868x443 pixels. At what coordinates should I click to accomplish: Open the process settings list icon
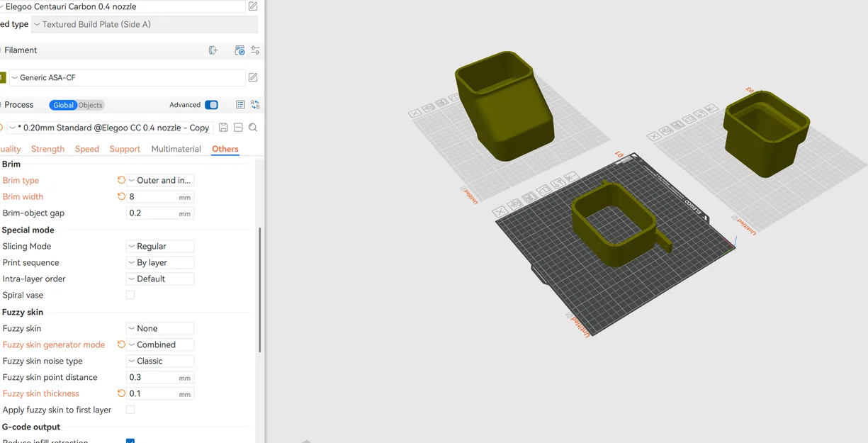240,105
